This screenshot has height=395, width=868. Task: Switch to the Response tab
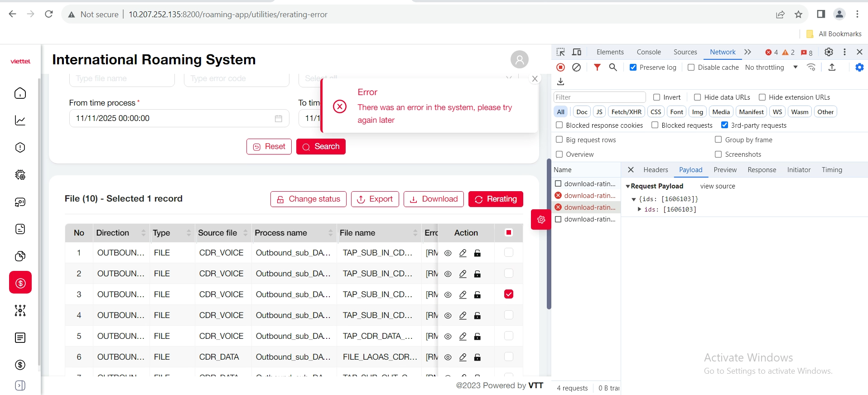point(762,170)
